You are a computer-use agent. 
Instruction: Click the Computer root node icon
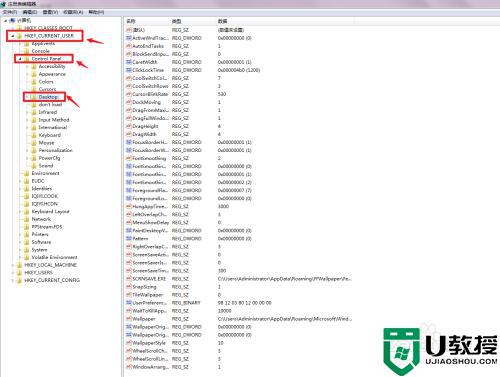[12, 20]
